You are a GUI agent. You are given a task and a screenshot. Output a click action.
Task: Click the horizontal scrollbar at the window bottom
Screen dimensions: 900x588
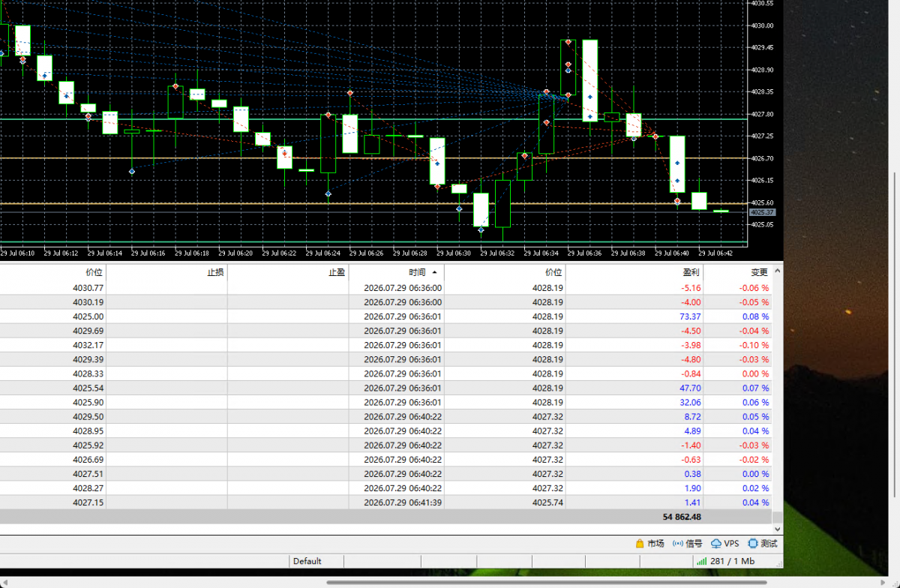pos(547,582)
